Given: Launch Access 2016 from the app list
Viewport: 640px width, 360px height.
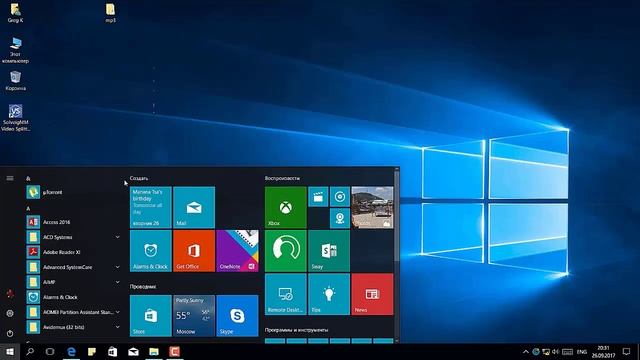Looking at the screenshot, I should click(73, 222).
